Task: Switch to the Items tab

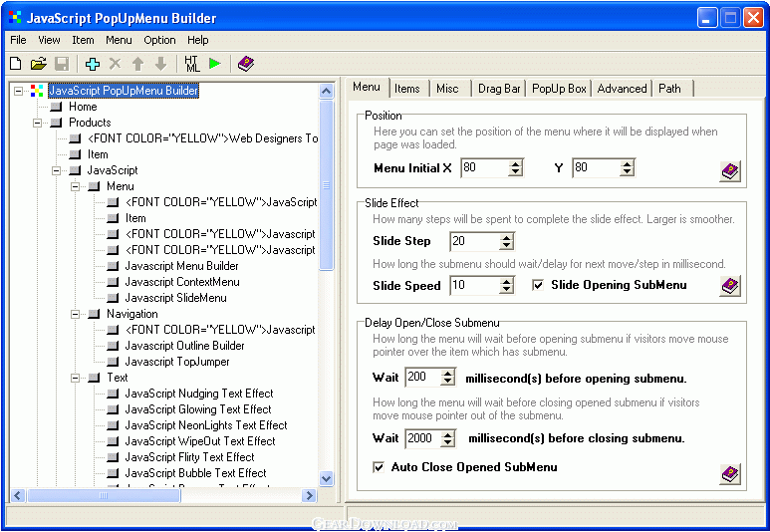Action: [407, 89]
